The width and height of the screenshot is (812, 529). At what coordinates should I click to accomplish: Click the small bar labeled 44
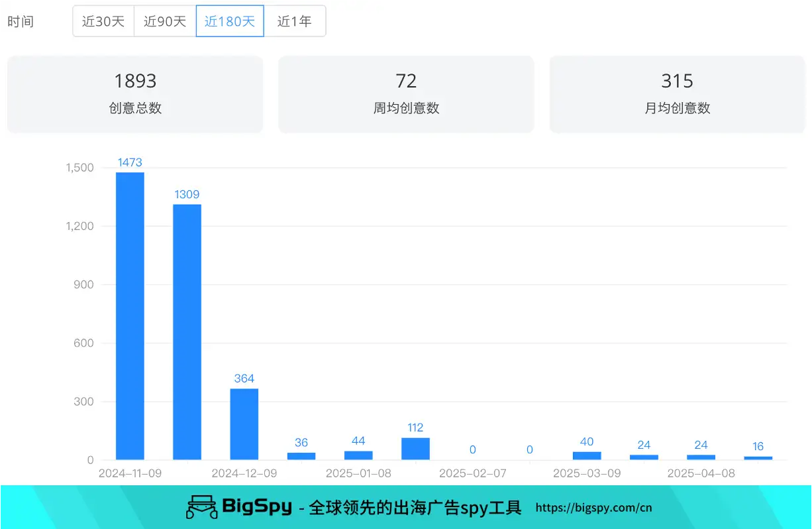coord(358,455)
